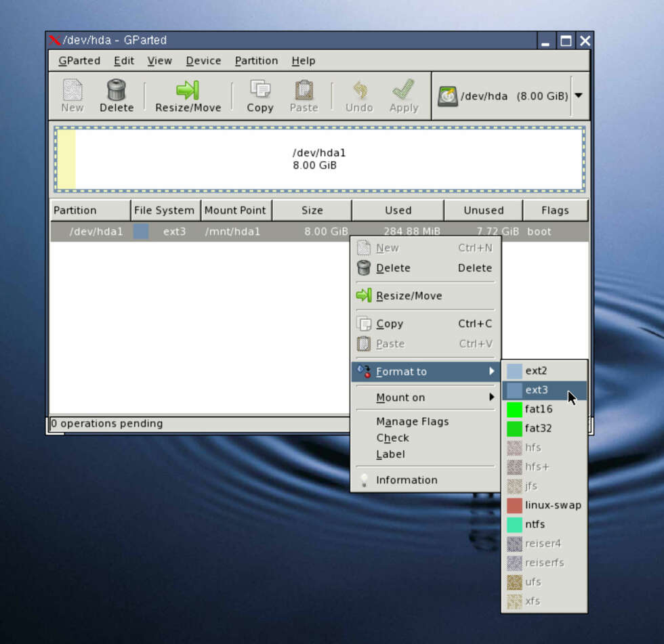The image size is (664, 644).
Task: Click the Format to icon in context menu
Action: click(x=364, y=371)
